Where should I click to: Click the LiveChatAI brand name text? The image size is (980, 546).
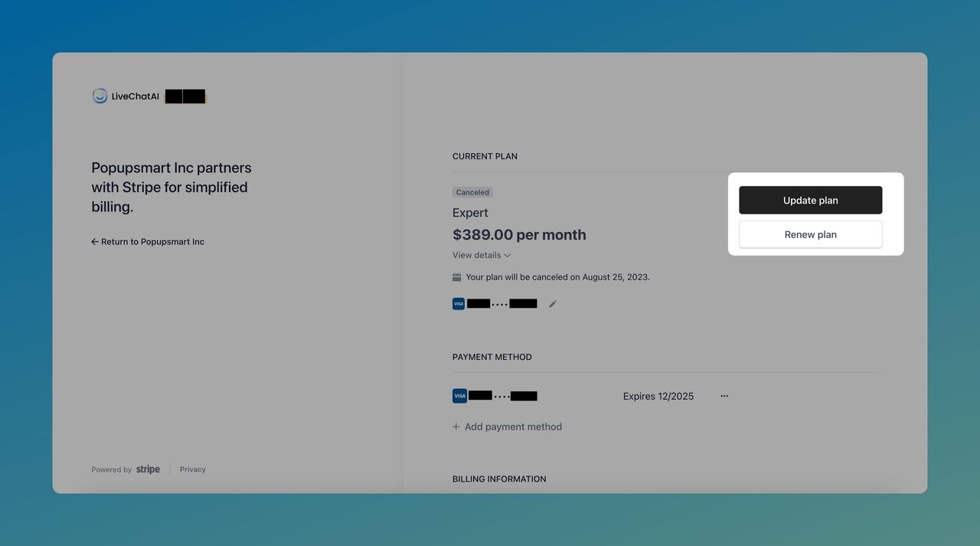point(136,96)
